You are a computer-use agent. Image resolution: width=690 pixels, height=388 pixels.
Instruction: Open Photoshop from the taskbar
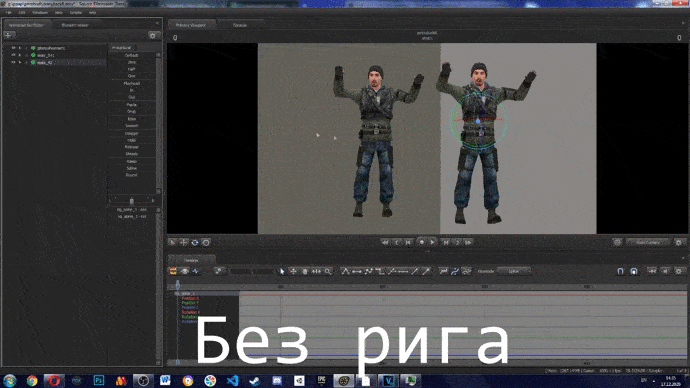point(99,381)
